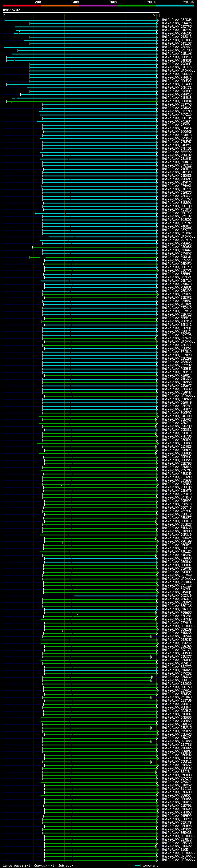This screenshot has height=868, width=197.
Task: Click the UniRef100_C1XGE8 hit name
Action: tap(177, 447)
